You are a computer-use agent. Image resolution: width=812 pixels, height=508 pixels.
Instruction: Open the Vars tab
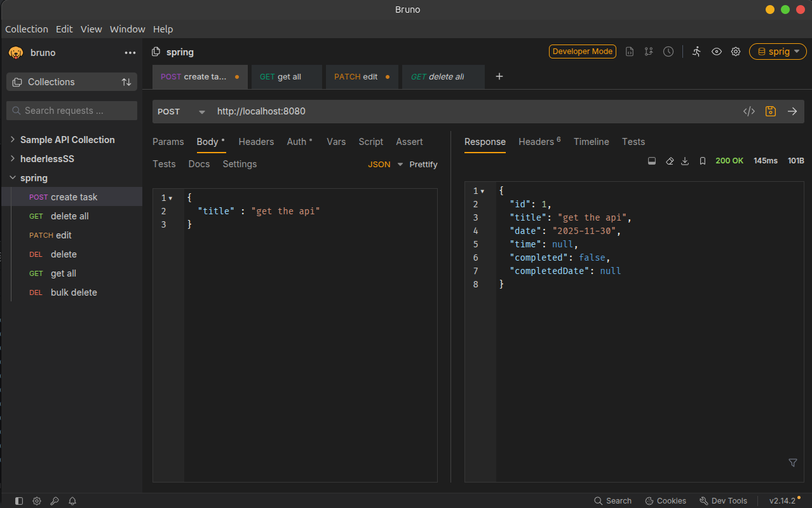336,142
